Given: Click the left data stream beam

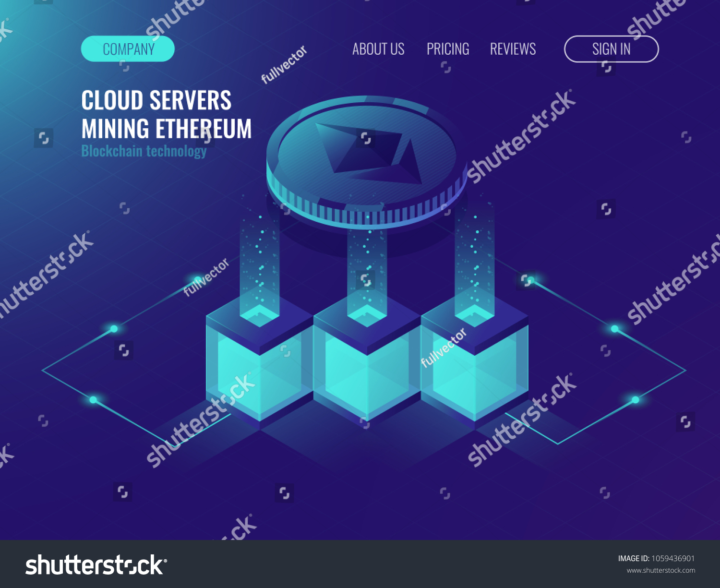Looking at the screenshot, I should point(260,259).
